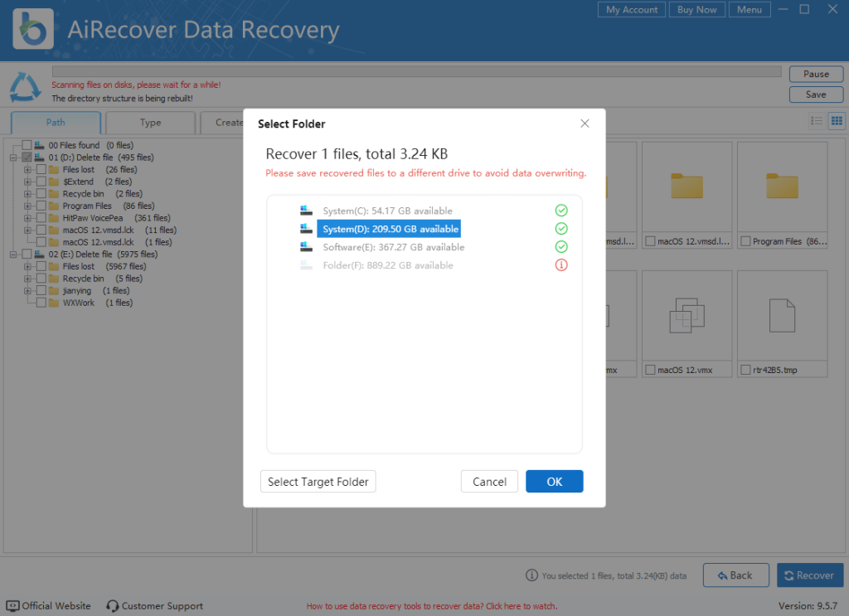Viewport: 849px width, 616px height.
Task: Expand the Recycle bin node under D:
Action: coord(27,194)
